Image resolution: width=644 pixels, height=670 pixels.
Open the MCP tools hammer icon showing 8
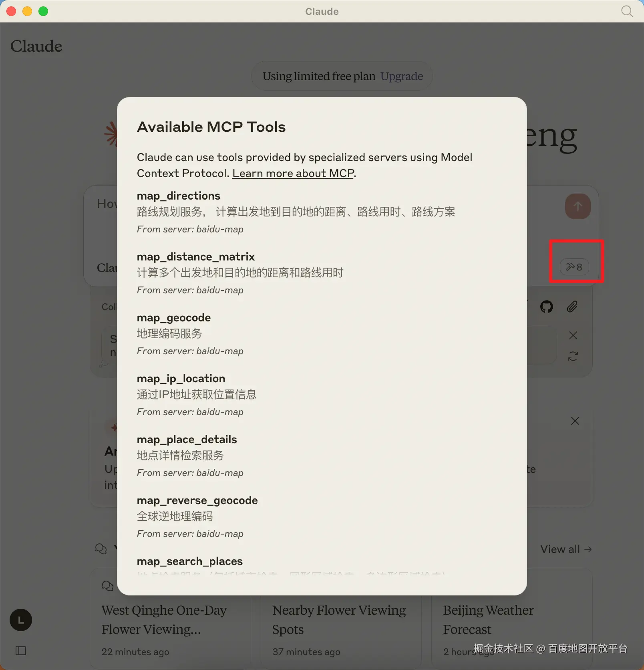574,267
